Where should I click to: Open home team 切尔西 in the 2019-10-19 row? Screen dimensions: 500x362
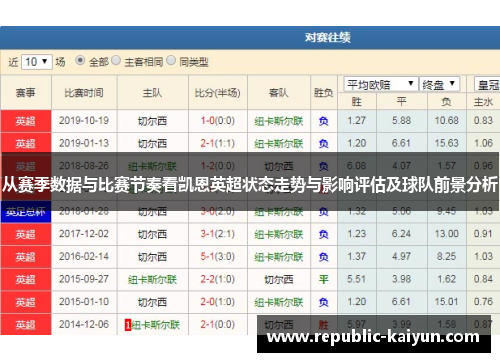tap(152, 121)
